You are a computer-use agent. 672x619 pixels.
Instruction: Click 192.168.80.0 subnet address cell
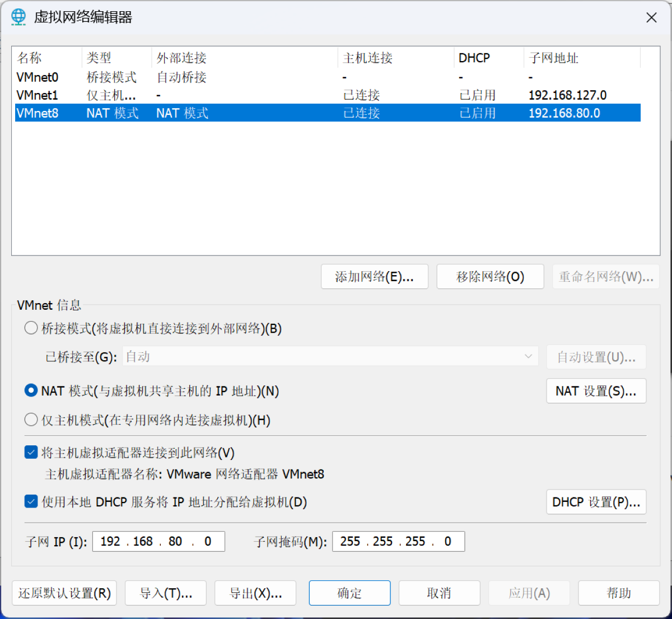[564, 113]
